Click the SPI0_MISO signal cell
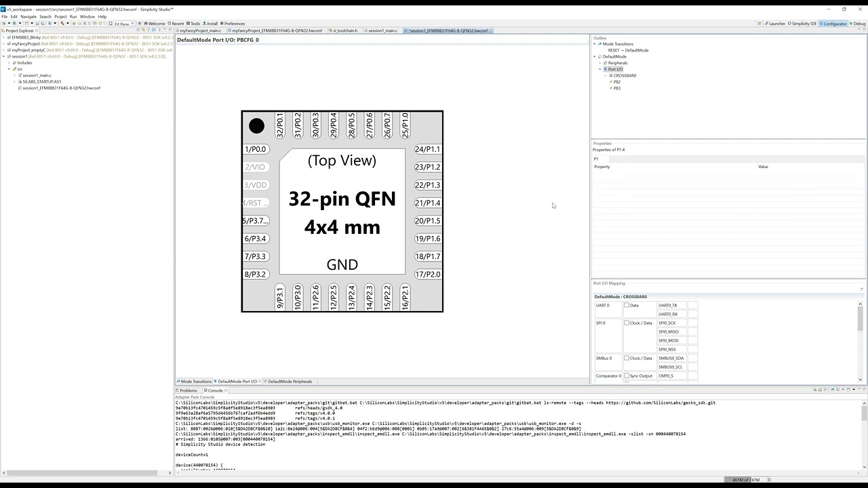Image resolution: width=868 pixels, height=488 pixels. (672, 331)
